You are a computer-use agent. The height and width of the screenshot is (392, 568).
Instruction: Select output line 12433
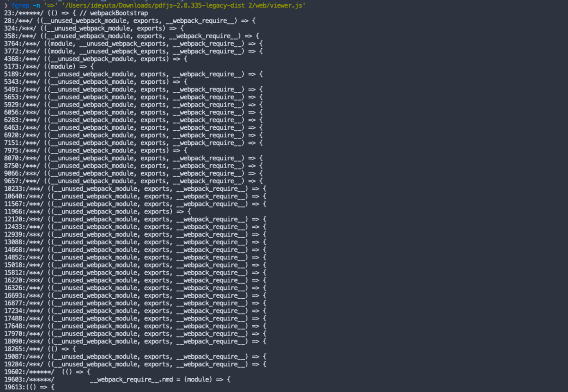click(x=135, y=227)
